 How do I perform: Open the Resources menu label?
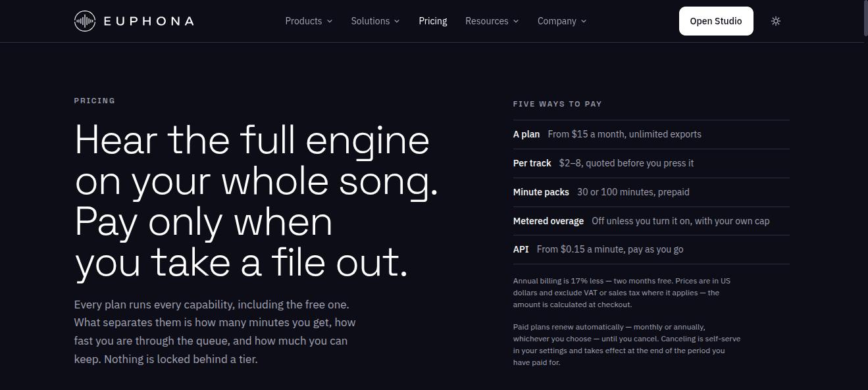tap(487, 21)
